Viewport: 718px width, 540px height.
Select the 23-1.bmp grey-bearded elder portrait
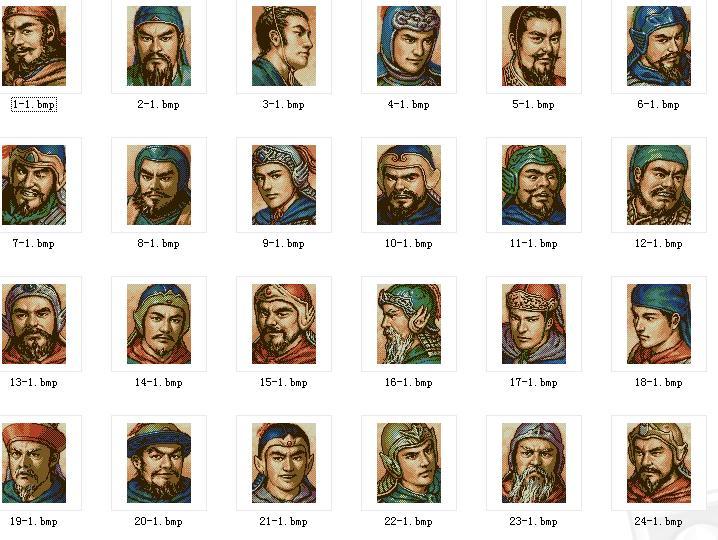[x=534, y=463]
